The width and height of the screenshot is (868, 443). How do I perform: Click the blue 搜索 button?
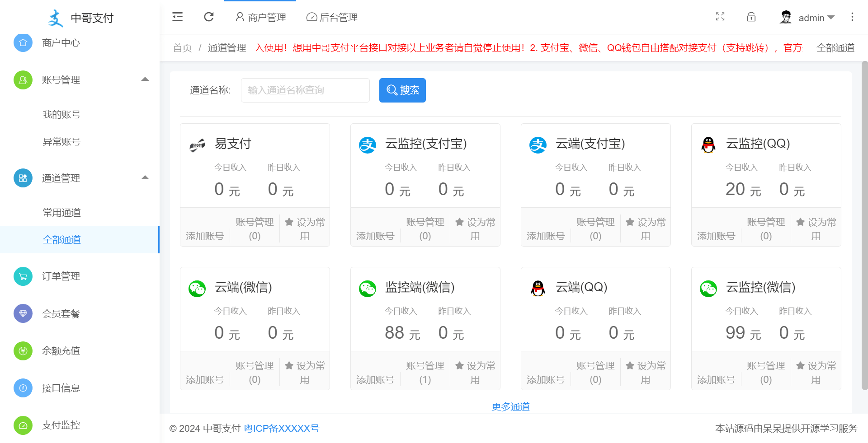[402, 90]
